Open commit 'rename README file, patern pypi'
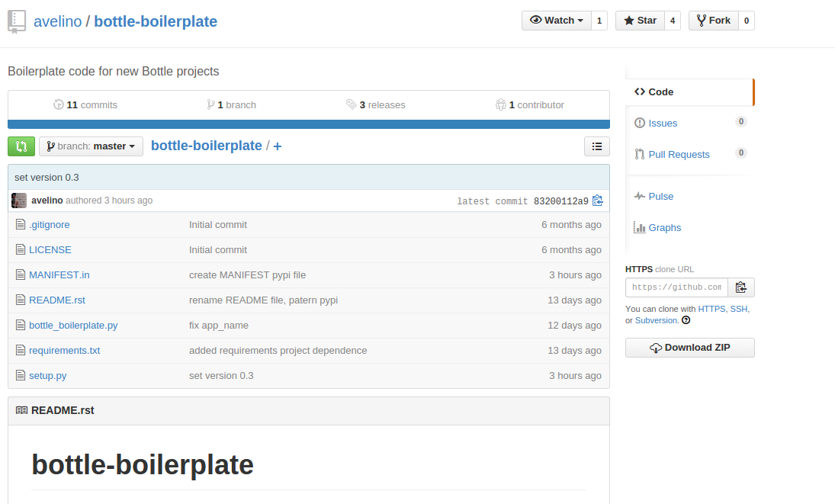This screenshot has height=504, width=835. point(264,300)
